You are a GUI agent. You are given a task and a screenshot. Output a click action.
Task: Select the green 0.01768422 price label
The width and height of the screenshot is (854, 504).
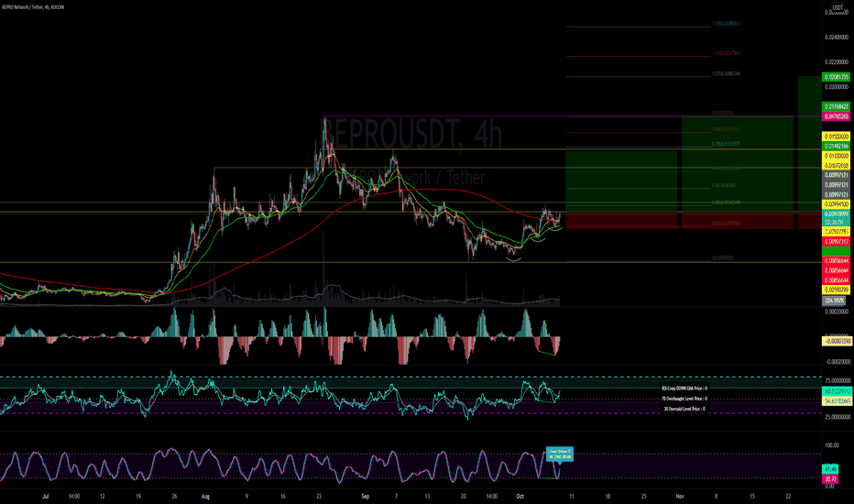[x=836, y=107]
